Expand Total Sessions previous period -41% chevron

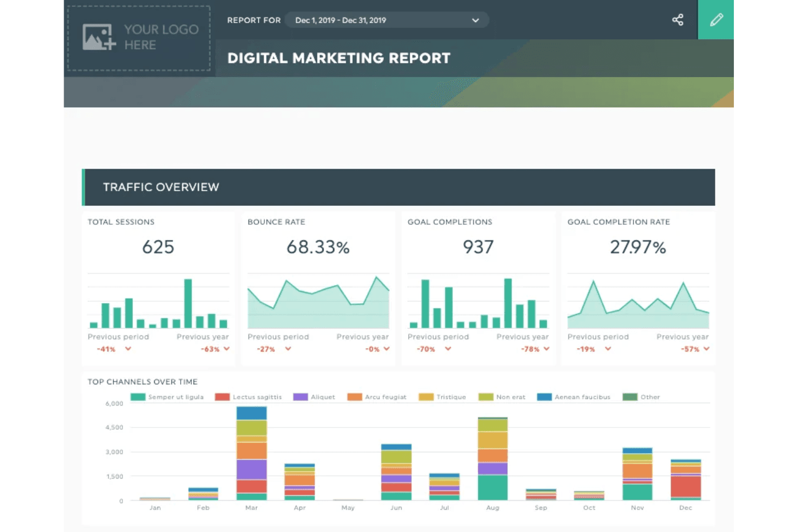(128, 349)
